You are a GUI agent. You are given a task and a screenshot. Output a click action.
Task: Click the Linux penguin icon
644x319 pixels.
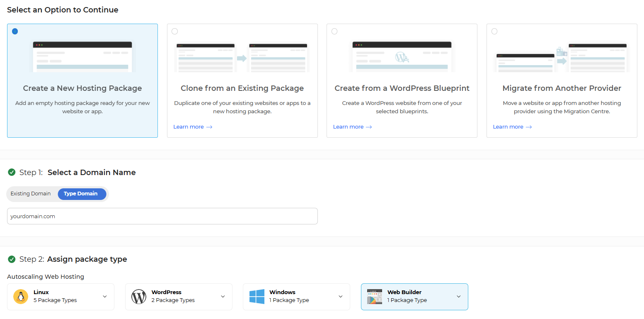[21, 297]
